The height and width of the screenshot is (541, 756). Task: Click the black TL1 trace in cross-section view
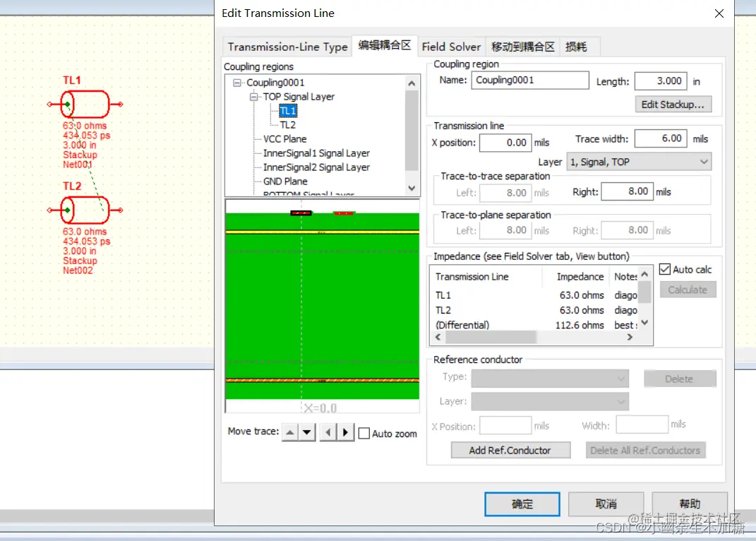point(301,213)
